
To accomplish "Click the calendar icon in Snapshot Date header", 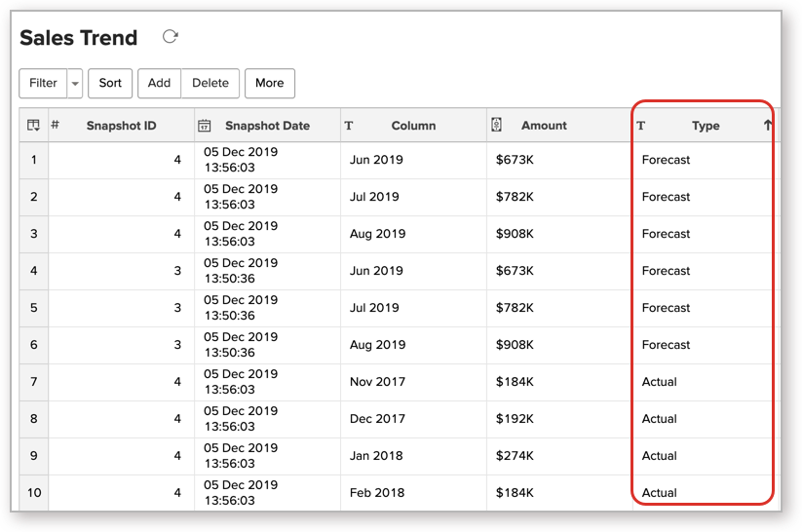I will click(205, 126).
